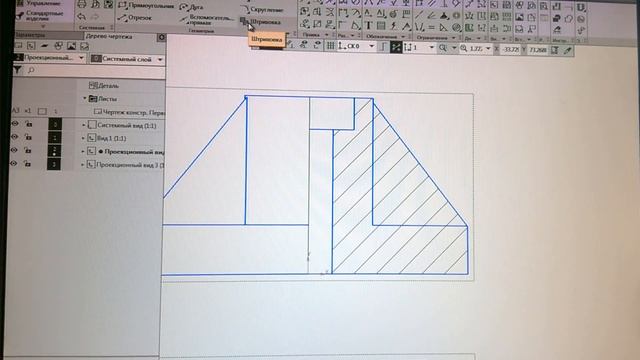The height and width of the screenshot is (360, 640).
Task: Toggle visibility eye of active Проекционный вид
Action: (14, 150)
